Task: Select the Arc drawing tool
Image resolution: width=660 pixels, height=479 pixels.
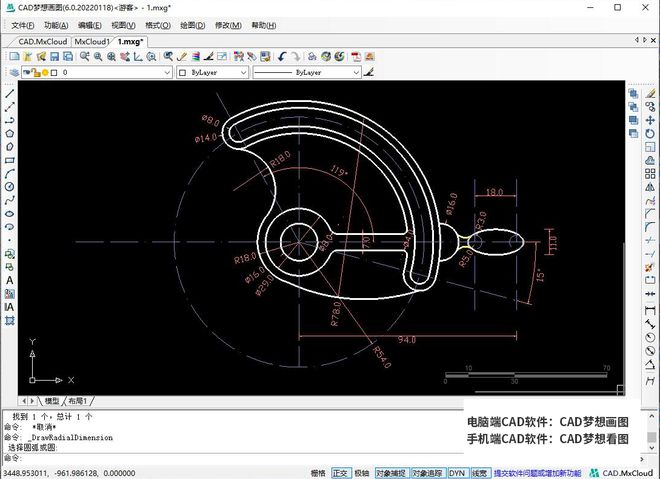Action: 9,173
